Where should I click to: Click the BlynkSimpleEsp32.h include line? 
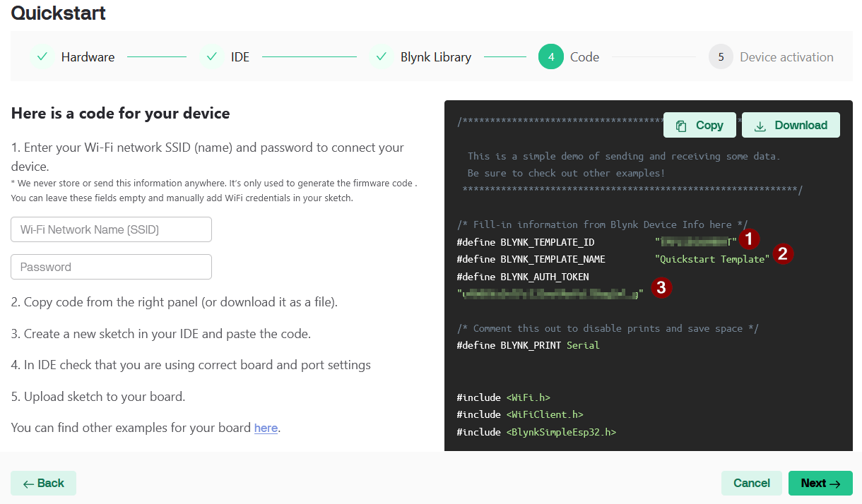pos(536,432)
